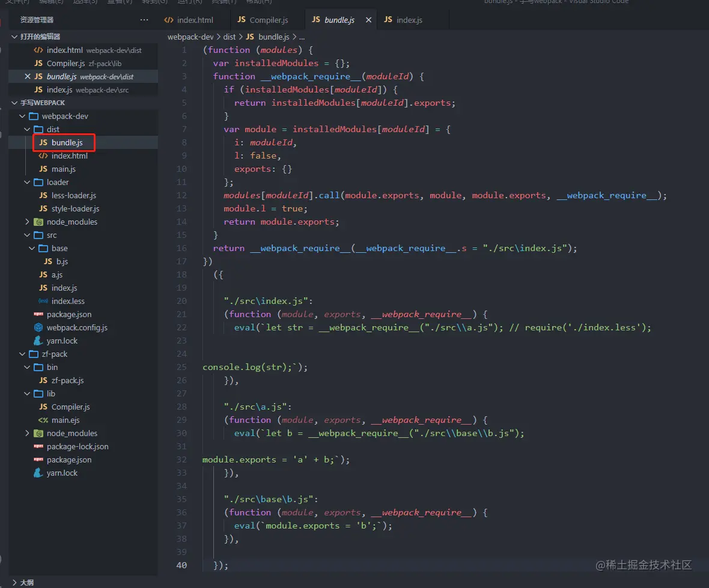Open index.js in the src folder
The image size is (709, 588).
tap(83, 288)
